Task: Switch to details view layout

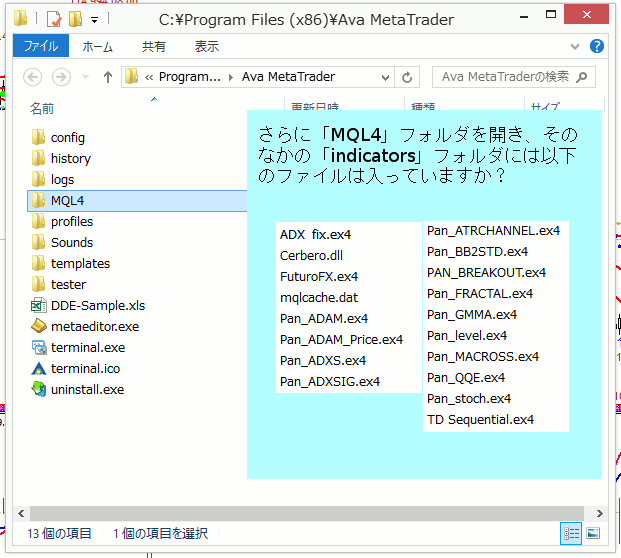Action: click(571, 533)
